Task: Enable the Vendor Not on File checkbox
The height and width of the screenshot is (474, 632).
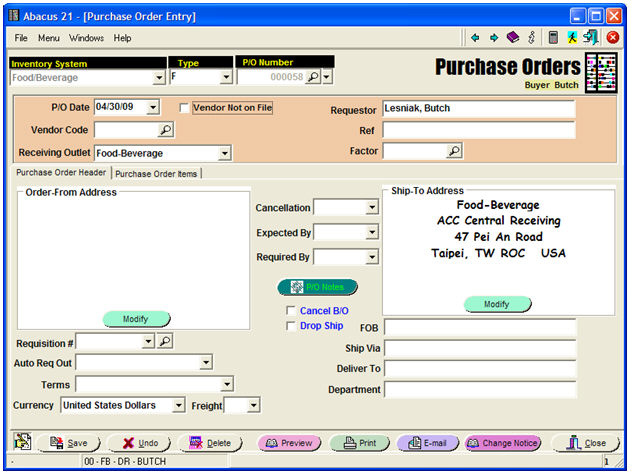Action: 184,108
